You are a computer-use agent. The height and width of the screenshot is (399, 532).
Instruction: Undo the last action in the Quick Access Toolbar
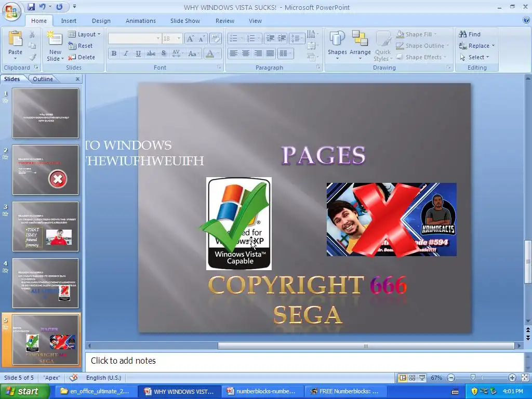tap(43, 7)
